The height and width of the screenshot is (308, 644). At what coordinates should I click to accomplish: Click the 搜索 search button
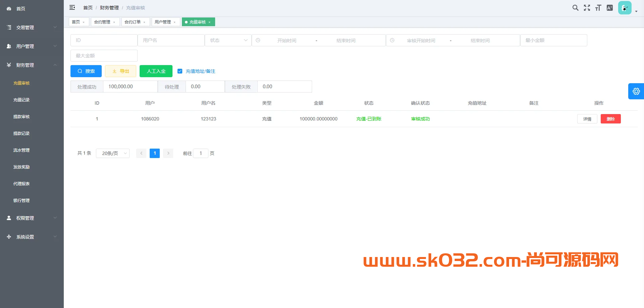click(86, 71)
